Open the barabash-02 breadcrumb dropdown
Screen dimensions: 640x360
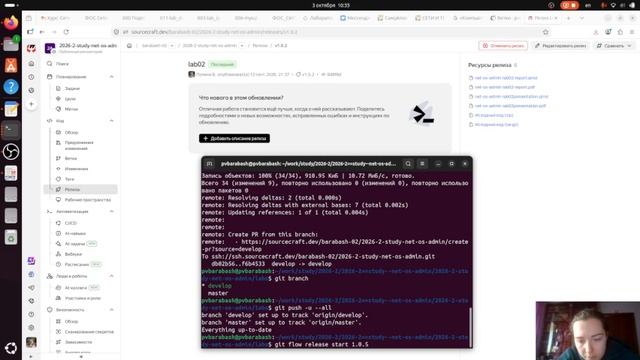[x=172, y=46]
